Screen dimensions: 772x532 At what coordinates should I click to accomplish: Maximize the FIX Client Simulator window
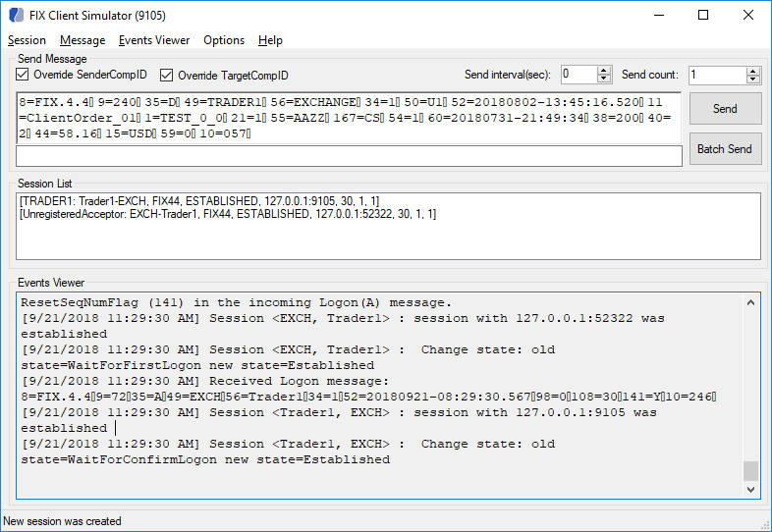click(703, 16)
